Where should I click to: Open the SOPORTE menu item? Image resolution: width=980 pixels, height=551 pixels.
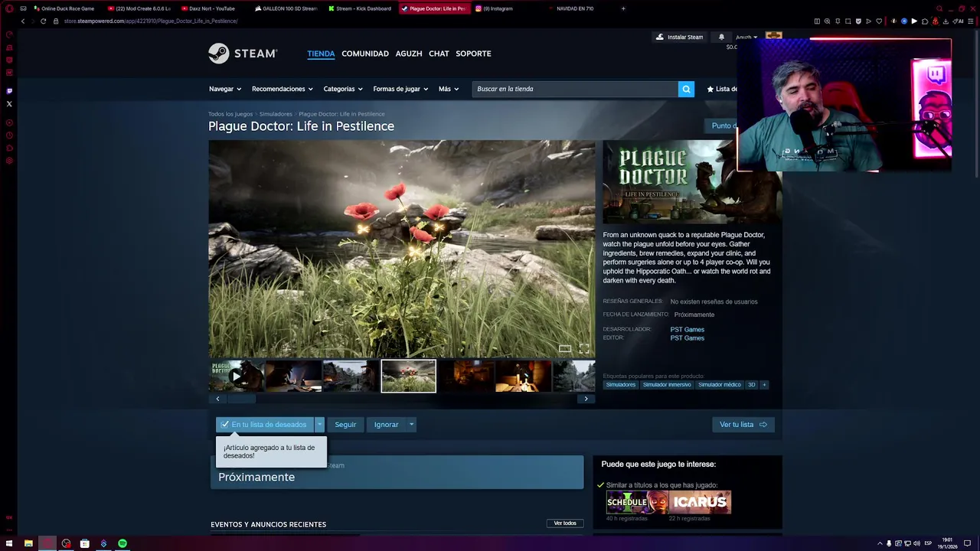[473, 54]
